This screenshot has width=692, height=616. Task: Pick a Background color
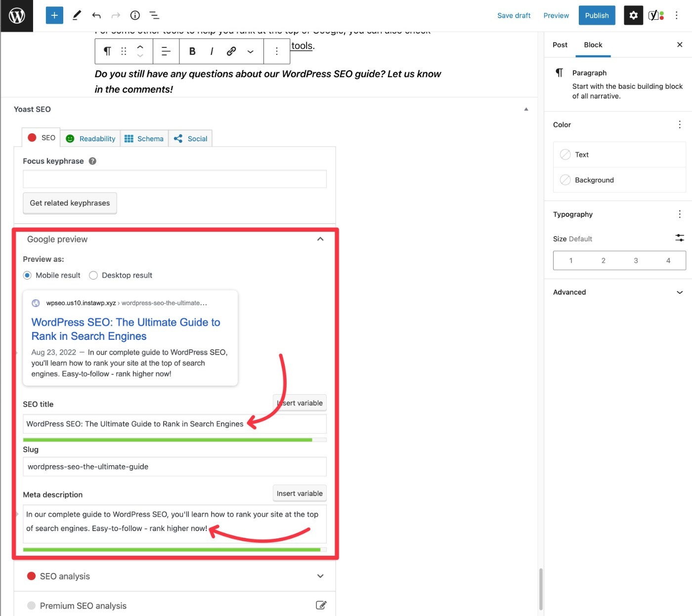point(619,180)
